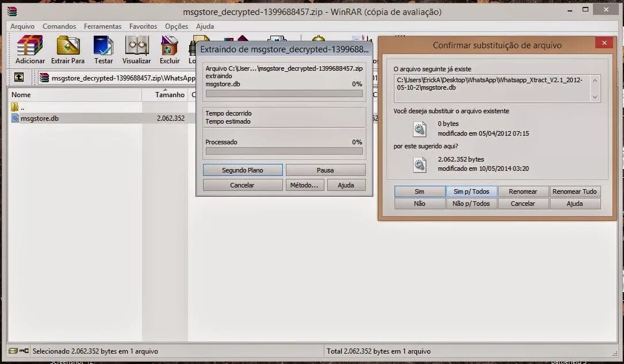Select the msgstore.db file row
This screenshot has width=624, height=364.
102,118
